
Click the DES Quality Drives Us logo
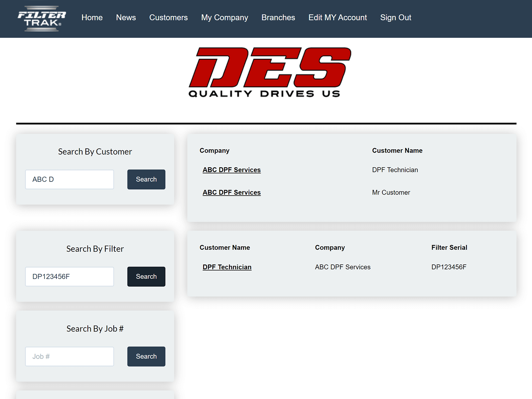[270, 72]
